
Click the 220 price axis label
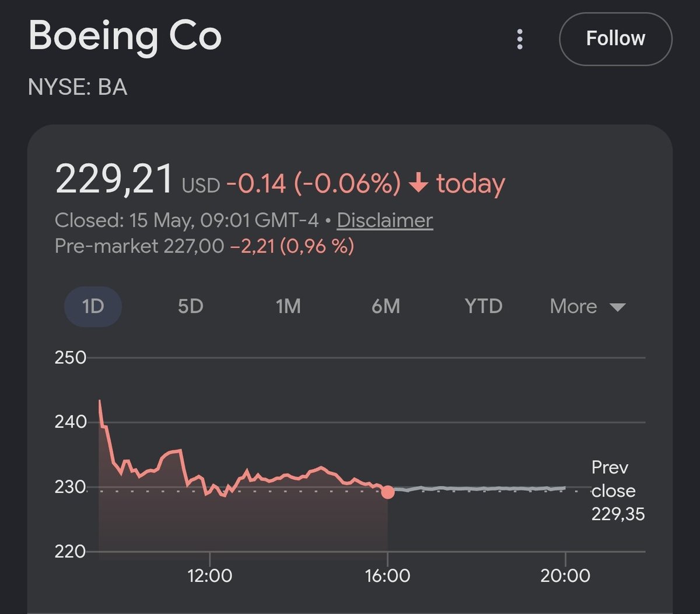click(x=71, y=551)
